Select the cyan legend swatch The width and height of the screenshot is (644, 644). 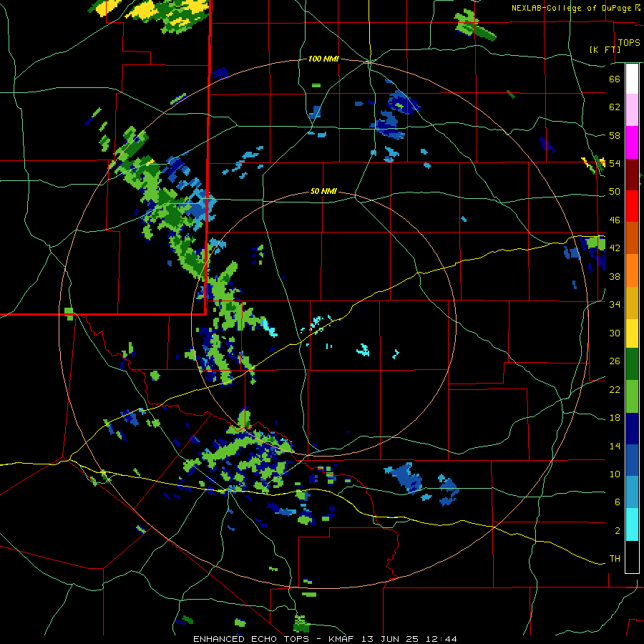632,525
